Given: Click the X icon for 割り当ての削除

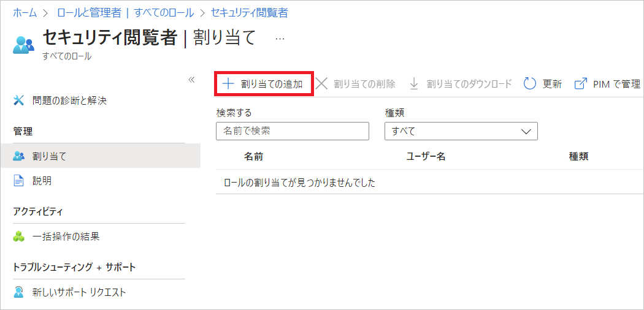Looking at the screenshot, I should coord(321,84).
